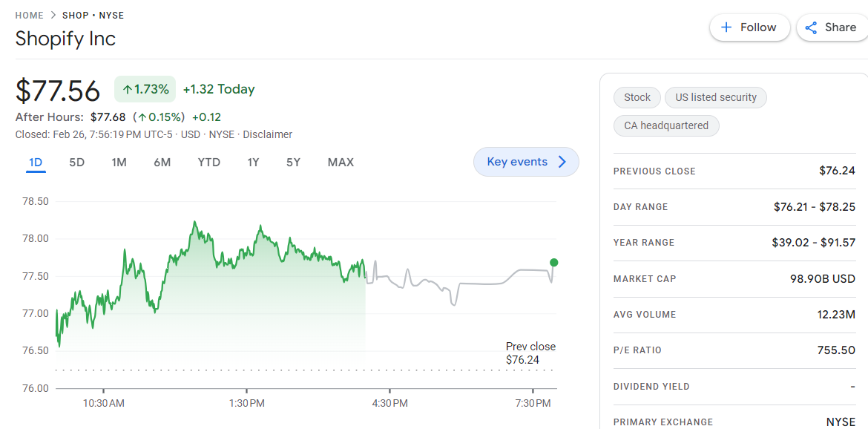Image resolution: width=868 pixels, height=429 pixels.
Task: Click the Stock tag chip
Action: coord(637,97)
